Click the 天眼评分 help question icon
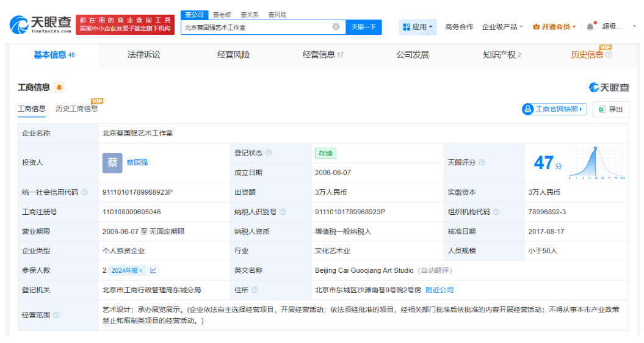This screenshot has height=343, width=644. pyautogui.click(x=482, y=162)
